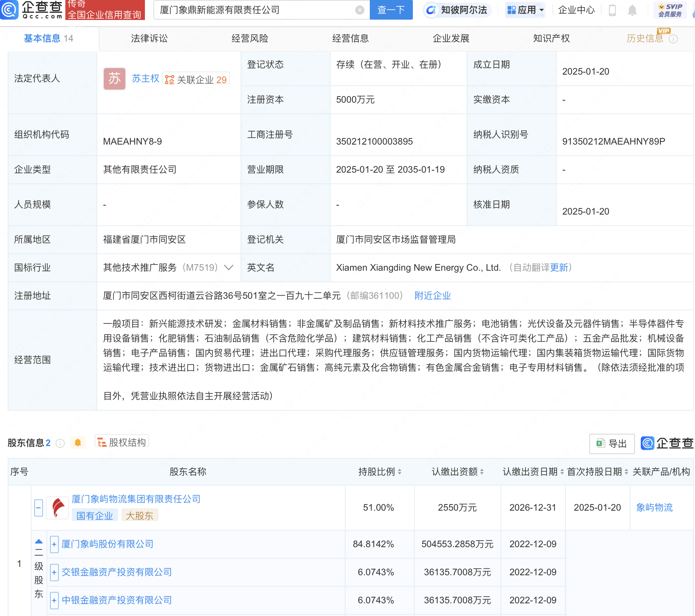The image size is (695, 616).
Task: Open 交银金融资产投资有限公司 link
Action: click(x=117, y=572)
